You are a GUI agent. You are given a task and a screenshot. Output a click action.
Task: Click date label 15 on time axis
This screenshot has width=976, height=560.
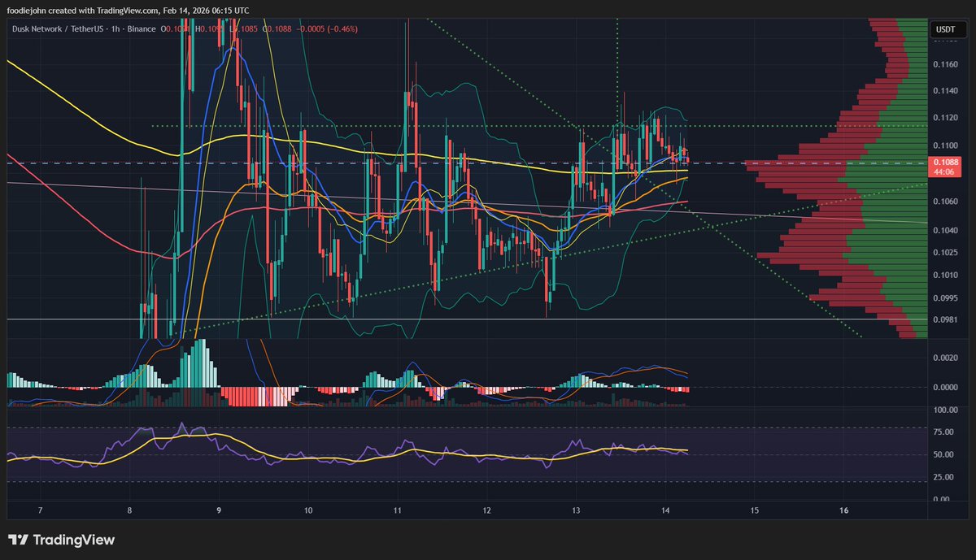pyautogui.click(x=755, y=510)
